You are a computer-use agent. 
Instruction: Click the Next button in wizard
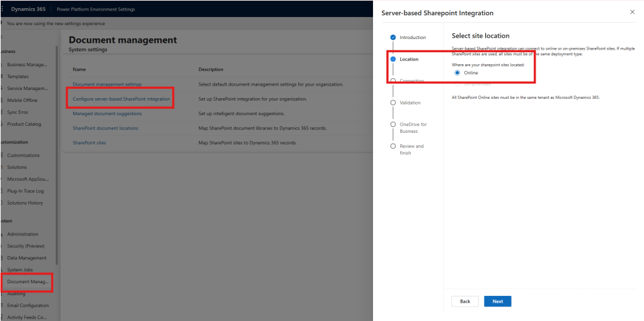pos(497,301)
